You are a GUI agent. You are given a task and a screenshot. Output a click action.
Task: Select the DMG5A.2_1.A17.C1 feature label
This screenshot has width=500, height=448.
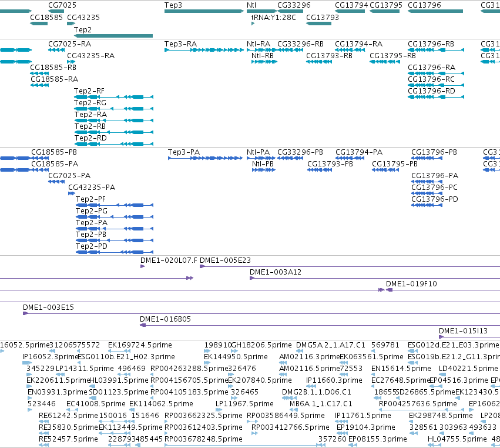coord(330,345)
